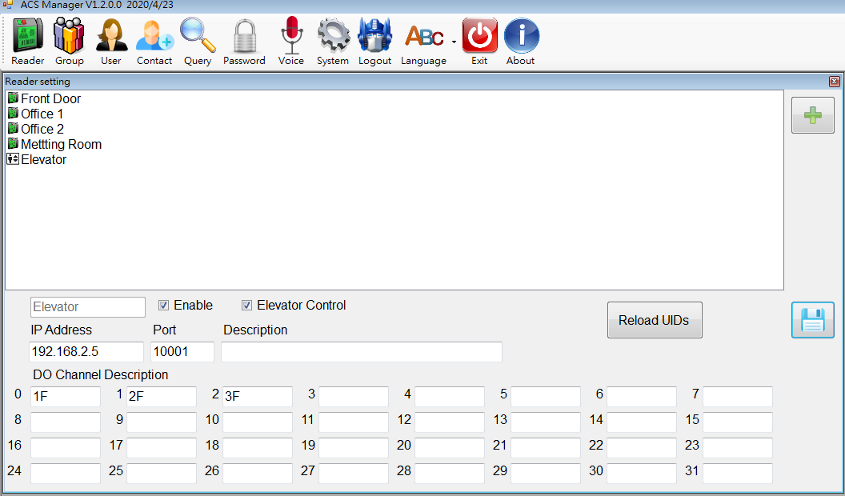Click the DO channel 17 field

point(161,448)
